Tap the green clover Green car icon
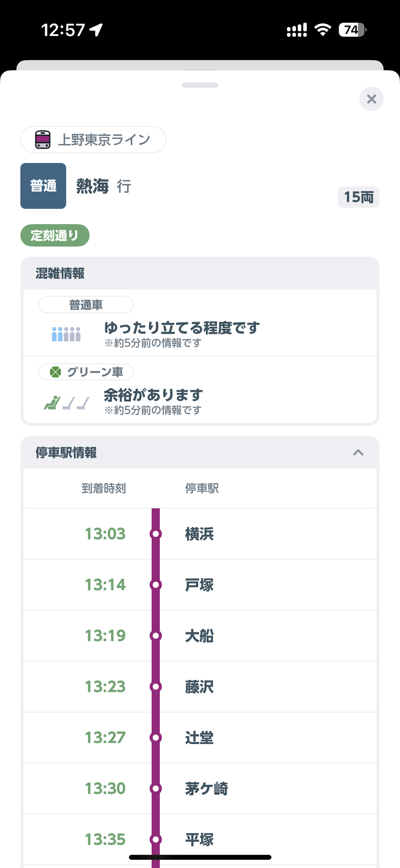Screen dimensions: 400x868 click(55, 372)
